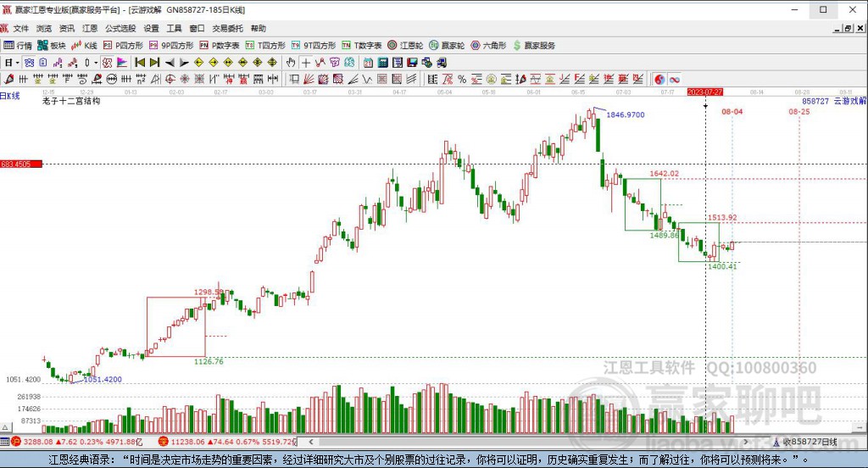Open the 交易委托 menu
This screenshot has width=868, height=468.
pos(227,28)
